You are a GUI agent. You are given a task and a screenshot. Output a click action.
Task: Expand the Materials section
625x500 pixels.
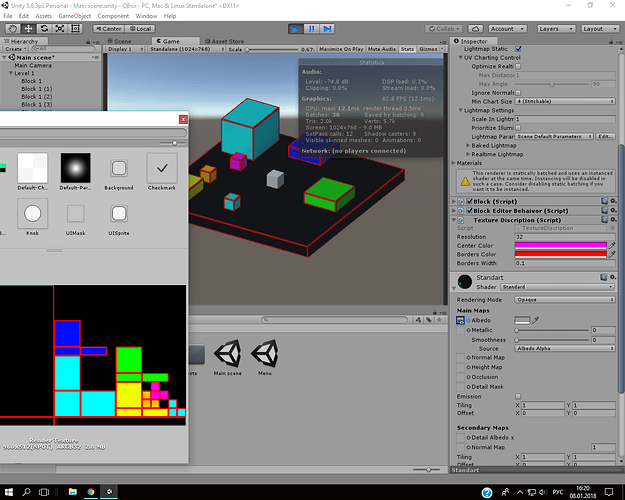tap(454, 163)
